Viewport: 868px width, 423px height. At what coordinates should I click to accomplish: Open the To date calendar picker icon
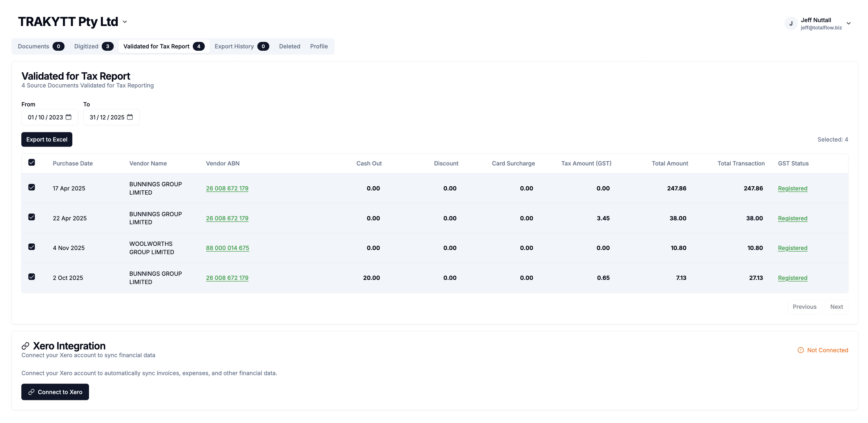tap(130, 117)
